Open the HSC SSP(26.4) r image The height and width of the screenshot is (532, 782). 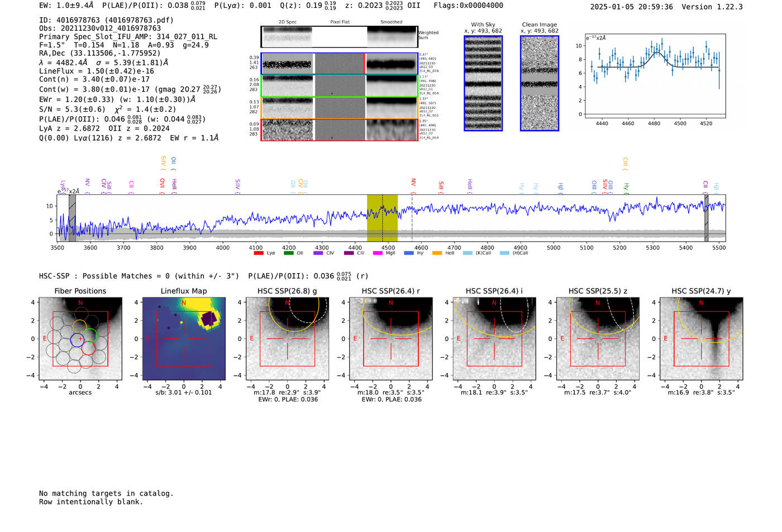tap(391, 339)
